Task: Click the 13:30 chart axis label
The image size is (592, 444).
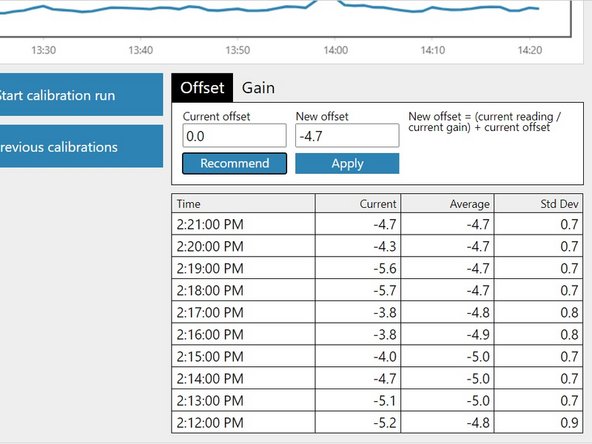Action: click(x=43, y=50)
